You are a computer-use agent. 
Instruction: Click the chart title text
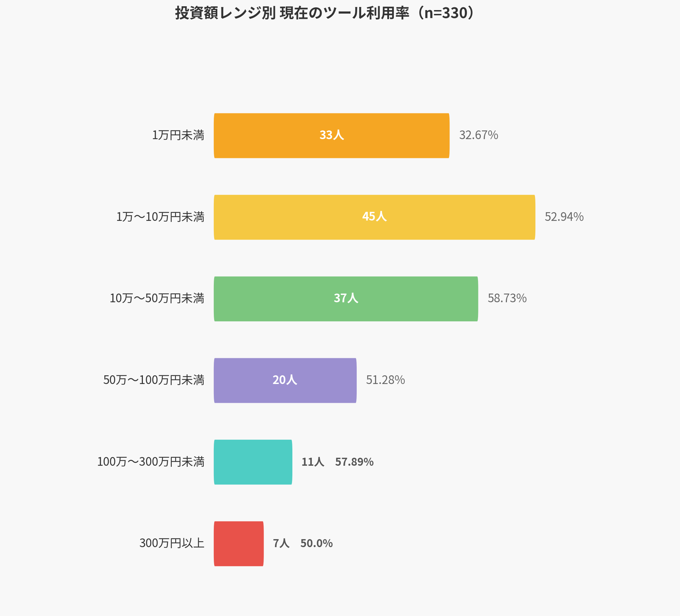click(x=324, y=13)
